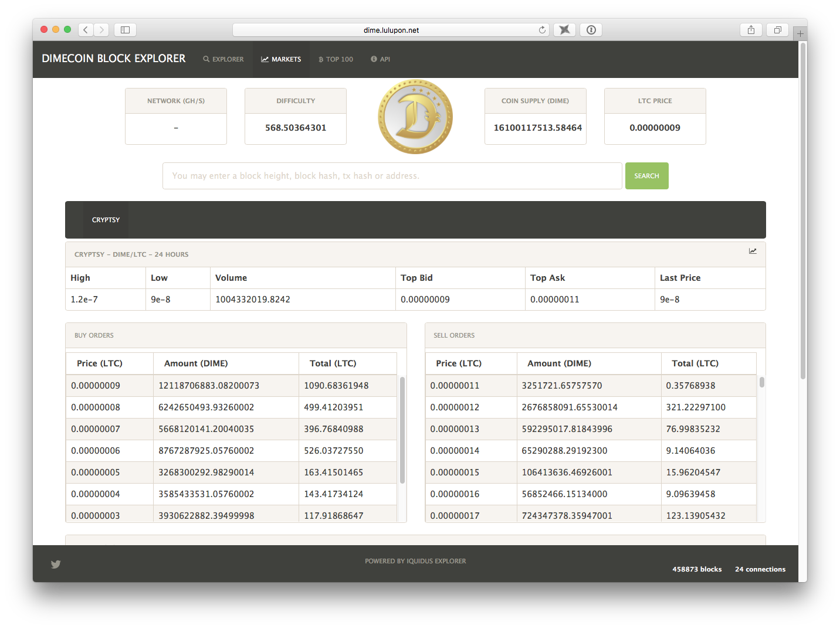Click buy order amount 12118706883.08200073
The height and width of the screenshot is (629, 840).
tap(209, 386)
